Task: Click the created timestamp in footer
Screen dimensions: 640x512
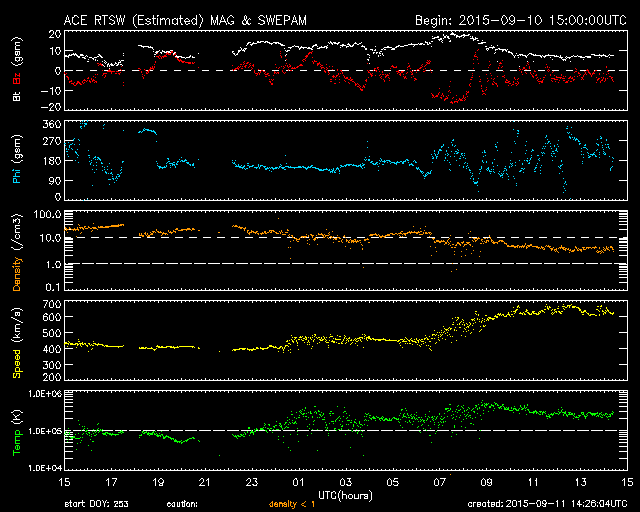Action: pyautogui.click(x=546, y=504)
